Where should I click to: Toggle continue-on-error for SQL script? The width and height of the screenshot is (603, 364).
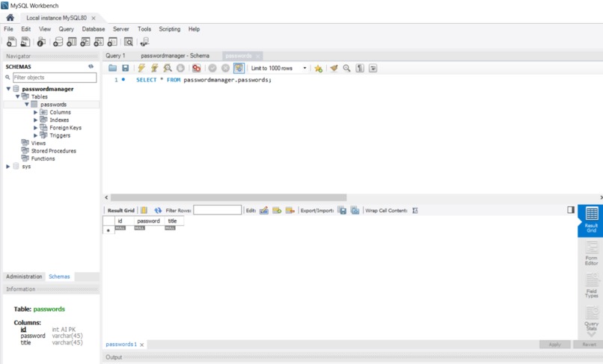197,68
